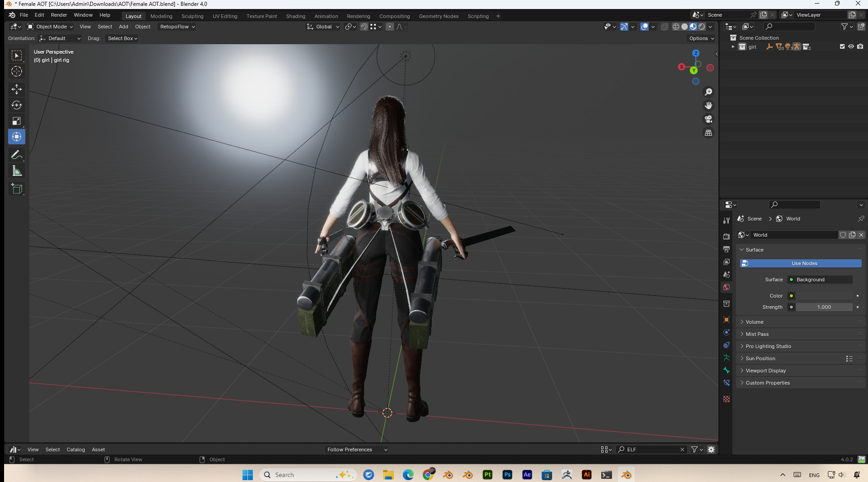Add new collection in outliner
The width and height of the screenshot is (868, 482).
(x=861, y=27)
